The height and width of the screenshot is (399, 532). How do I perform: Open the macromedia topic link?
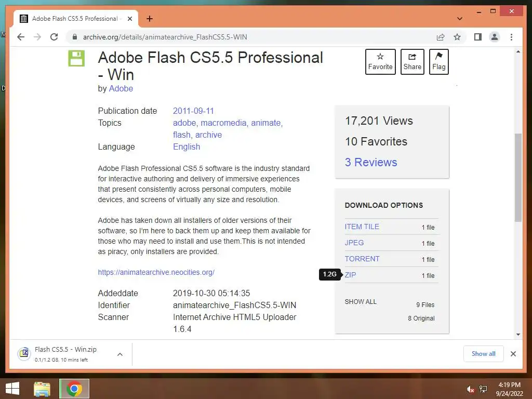(x=223, y=123)
